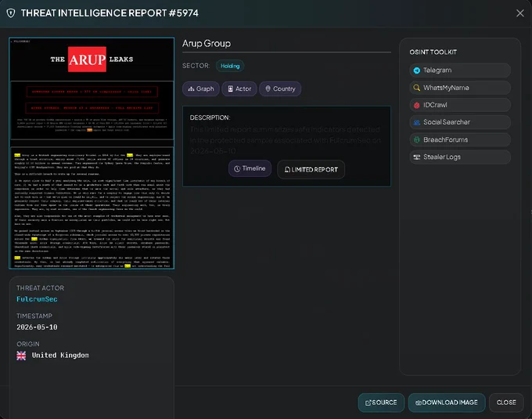Open the IDCrawl tool

(460, 105)
